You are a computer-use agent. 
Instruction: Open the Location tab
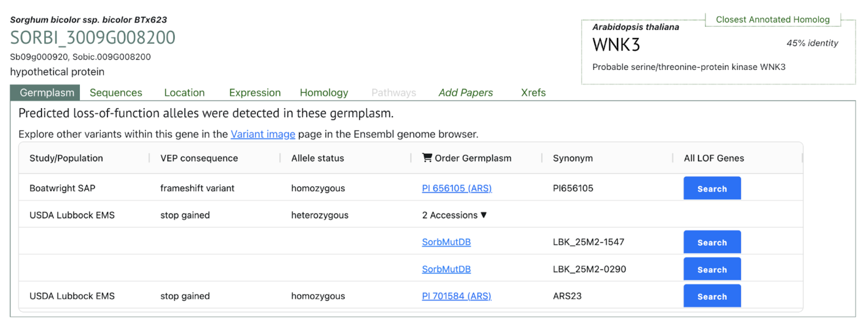click(184, 93)
